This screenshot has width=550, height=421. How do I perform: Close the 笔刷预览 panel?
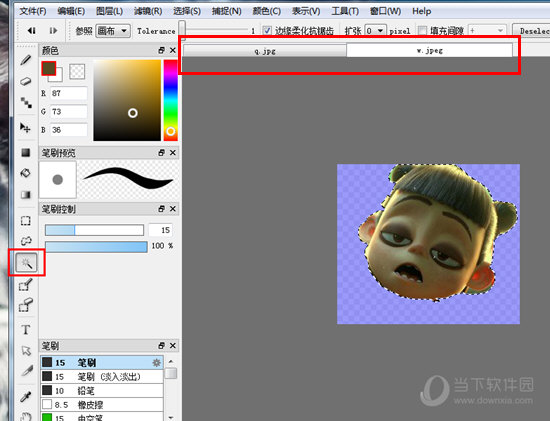(x=173, y=153)
